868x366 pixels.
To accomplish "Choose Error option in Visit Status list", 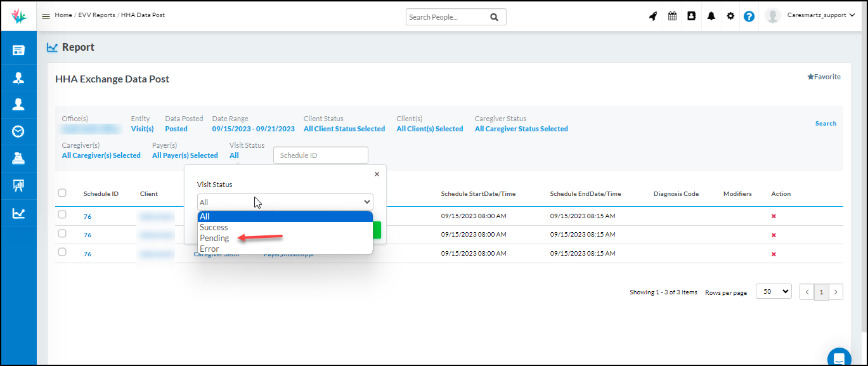I will (209, 249).
